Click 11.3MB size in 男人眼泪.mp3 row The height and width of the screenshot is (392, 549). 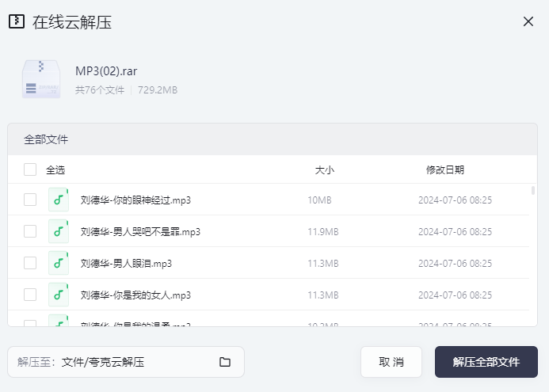click(x=323, y=263)
